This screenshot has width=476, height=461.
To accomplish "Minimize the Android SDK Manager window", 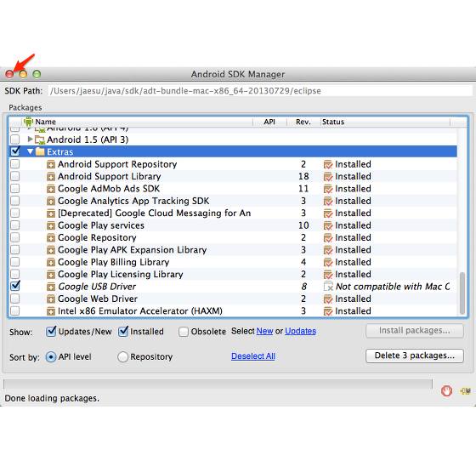I will [x=23, y=74].
